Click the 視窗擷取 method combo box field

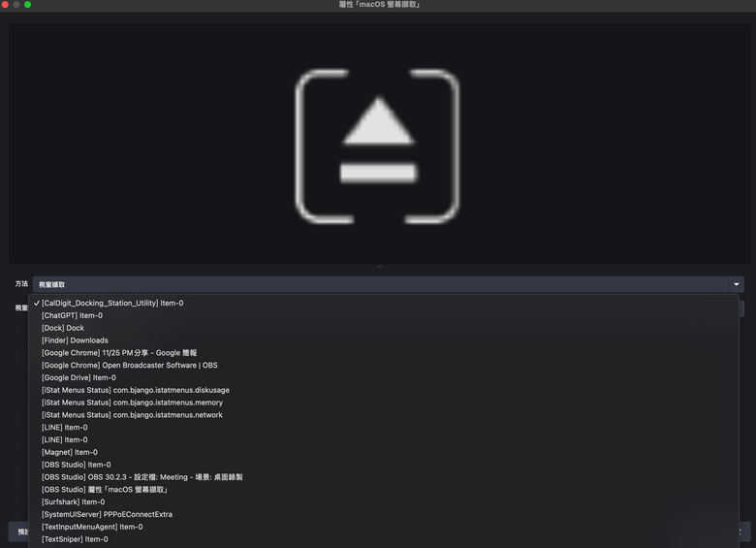point(388,284)
